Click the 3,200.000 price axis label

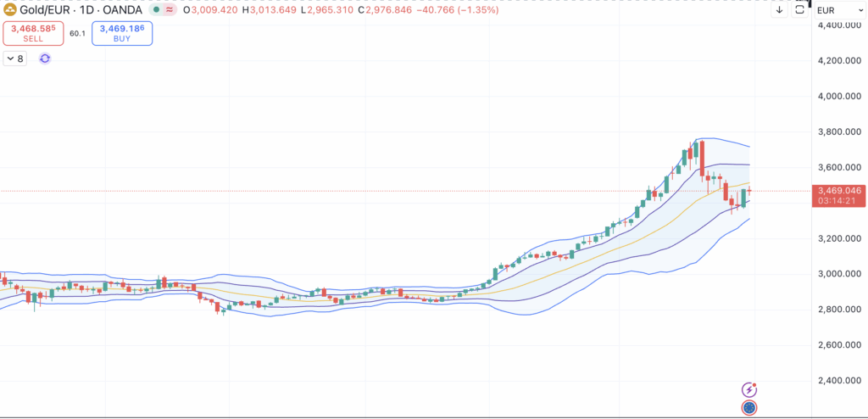click(839, 238)
